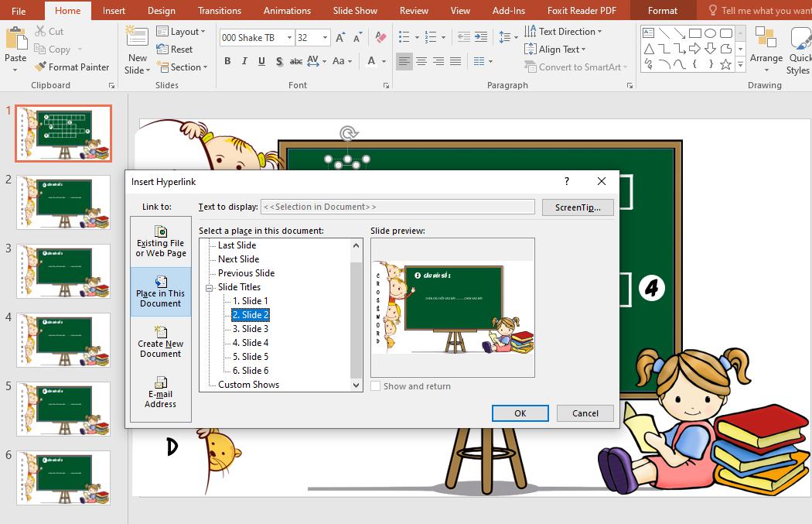Click the ScreenTip button
Screen dimensions: 812x524
577,207
